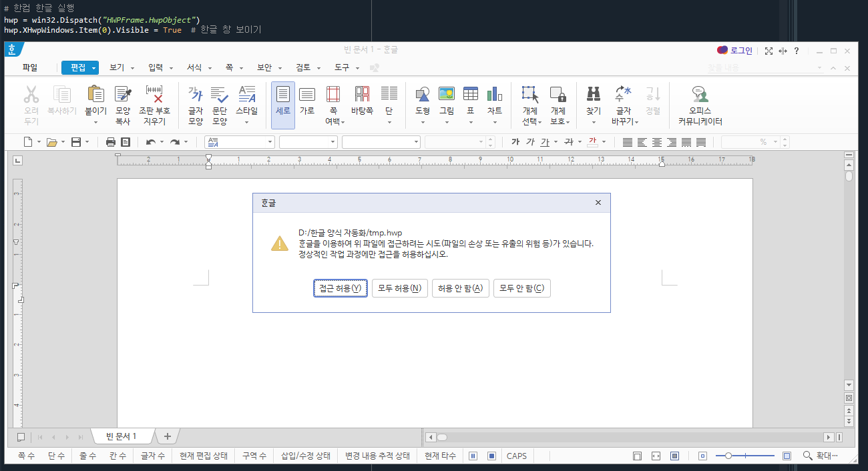868x471 pixels.
Task: Click the redo arrow icon
Action: [175, 142]
